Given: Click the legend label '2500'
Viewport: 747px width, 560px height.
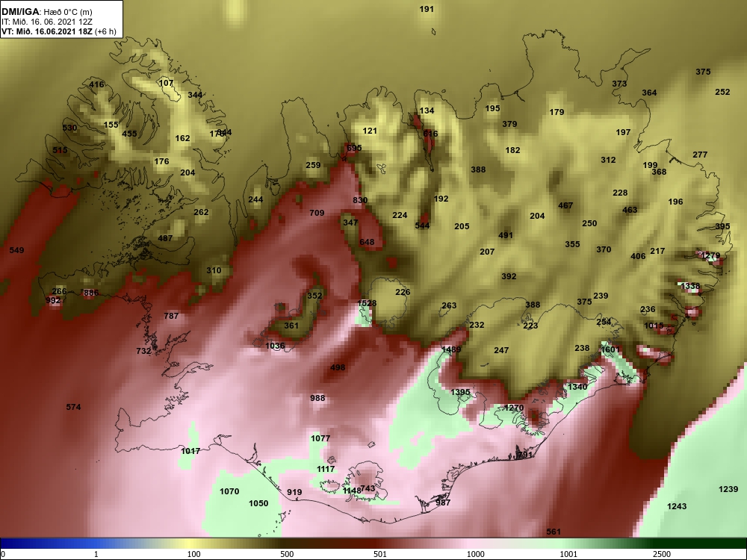Looking at the screenshot, I should coord(662,554).
